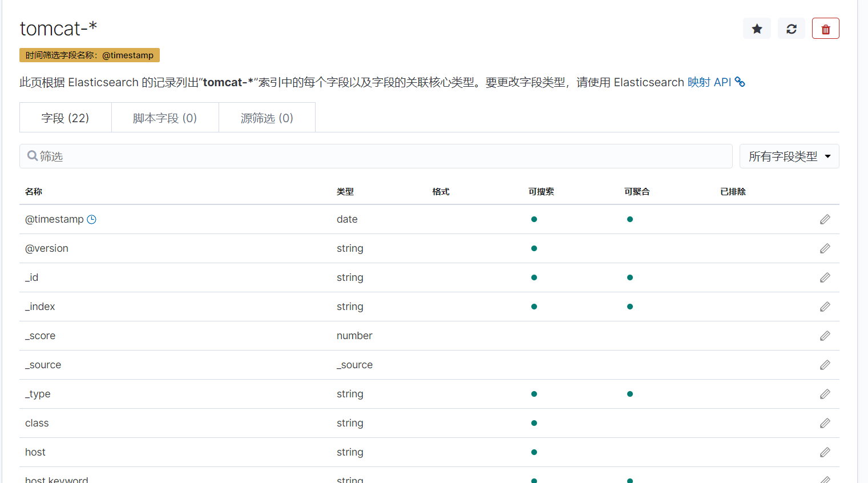Click the clock icon beside @timestamp
This screenshot has height=483, width=868.
coord(92,219)
